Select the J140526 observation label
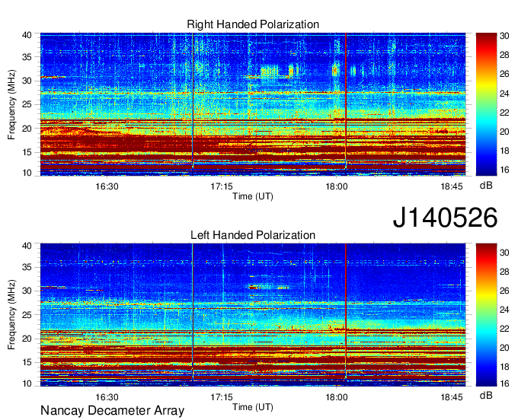This screenshot has height=420, width=518. click(x=445, y=218)
